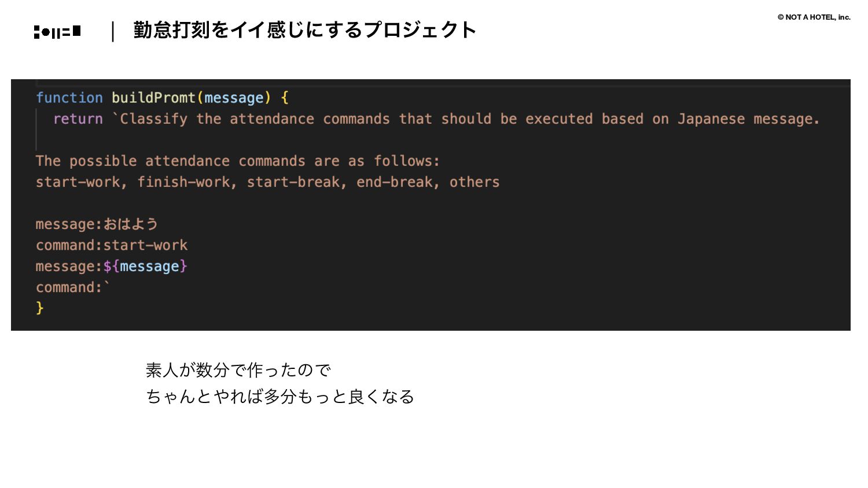Click start-work in the commands list line
Image resolution: width=868 pixels, height=488 pixels.
[78, 182]
